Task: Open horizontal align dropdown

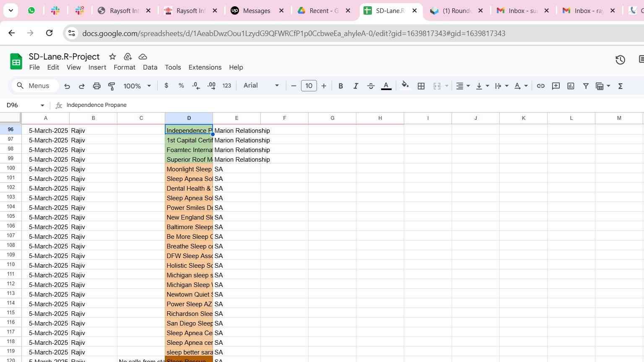Action: point(463,86)
